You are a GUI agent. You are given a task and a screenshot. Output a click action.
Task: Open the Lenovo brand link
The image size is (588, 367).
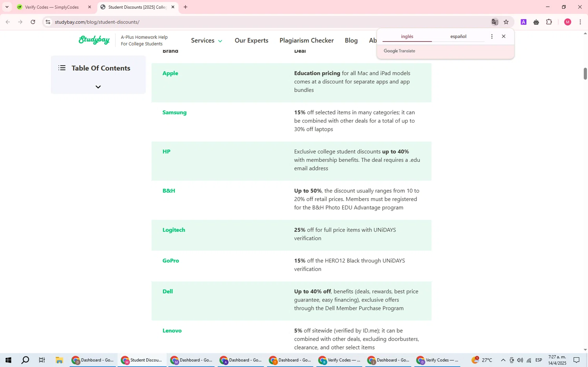[x=172, y=331]
